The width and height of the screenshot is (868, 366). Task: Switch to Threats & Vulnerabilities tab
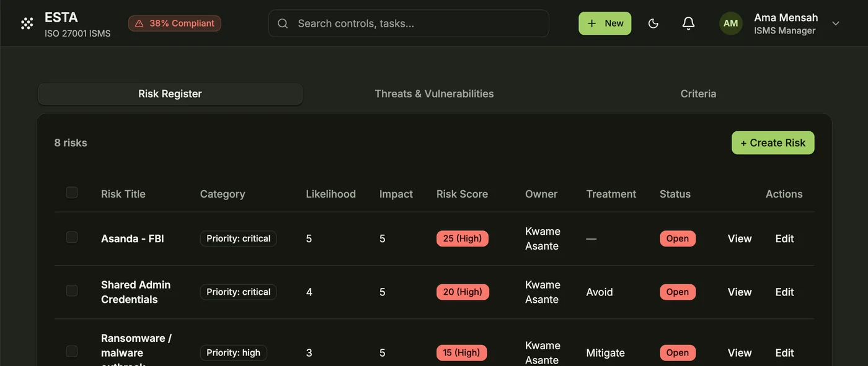pyautogui.click(x=434, y=94)
